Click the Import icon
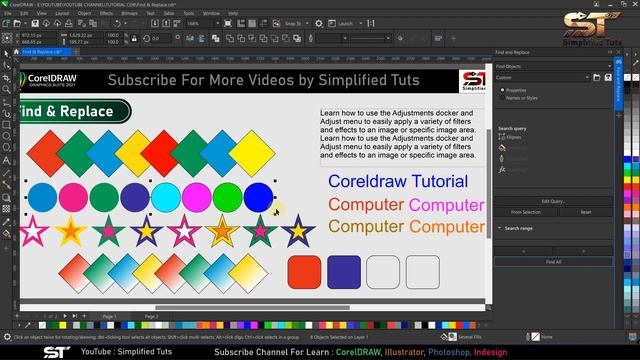 [x=155, y=23]
